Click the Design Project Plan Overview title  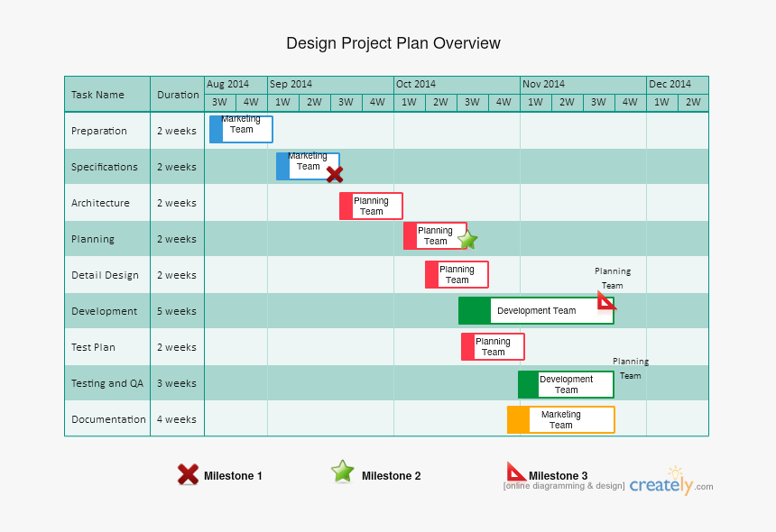click(x=393, y=42)
